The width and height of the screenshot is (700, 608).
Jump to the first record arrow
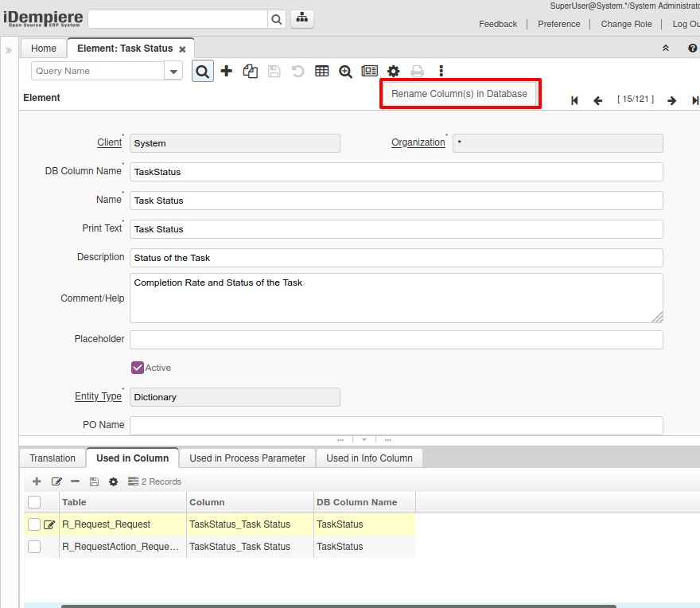coord(574,100)
